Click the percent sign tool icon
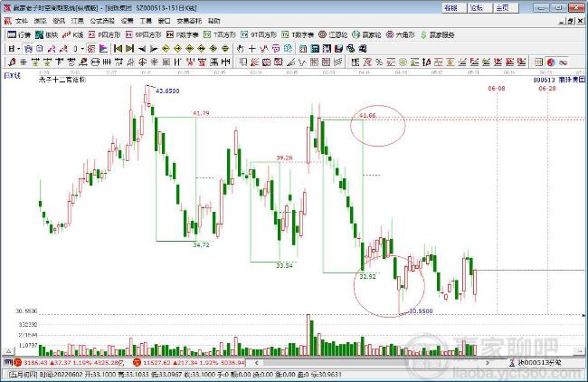The width and height of the screenshot is (588, 382). [379, 62]
